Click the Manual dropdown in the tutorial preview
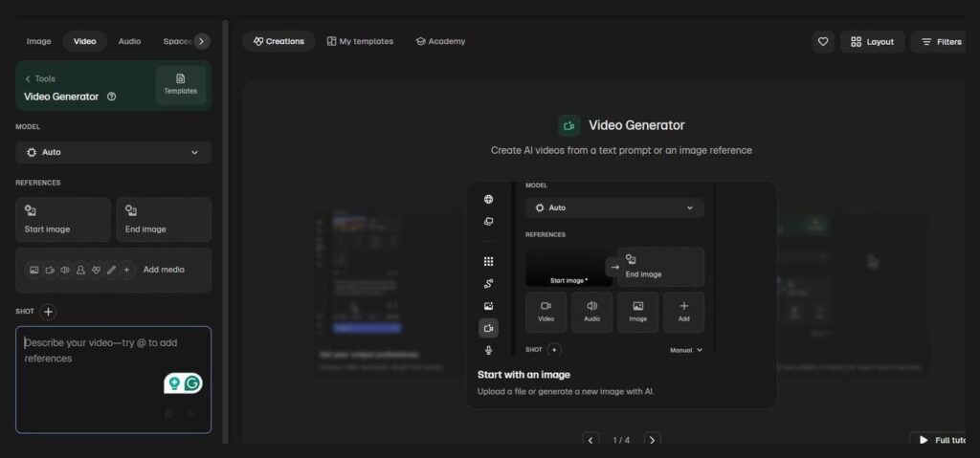980x458 pixels. coord(686,351)
